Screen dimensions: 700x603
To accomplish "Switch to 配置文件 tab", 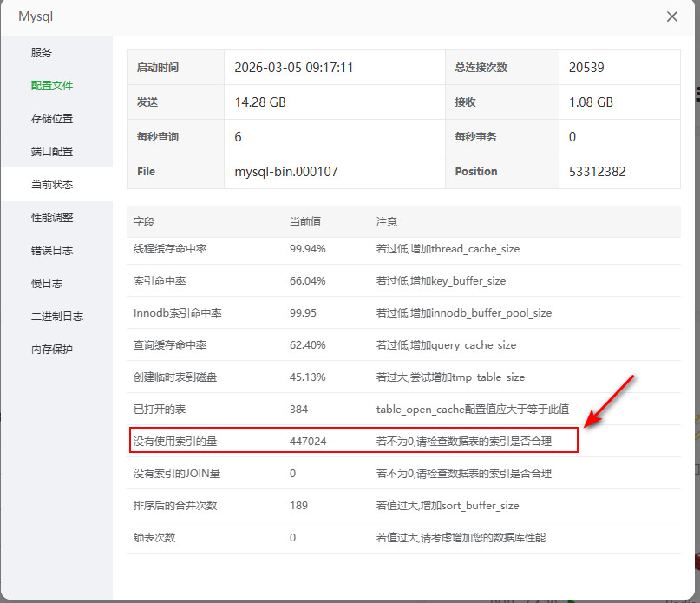I will click(52, 85).
